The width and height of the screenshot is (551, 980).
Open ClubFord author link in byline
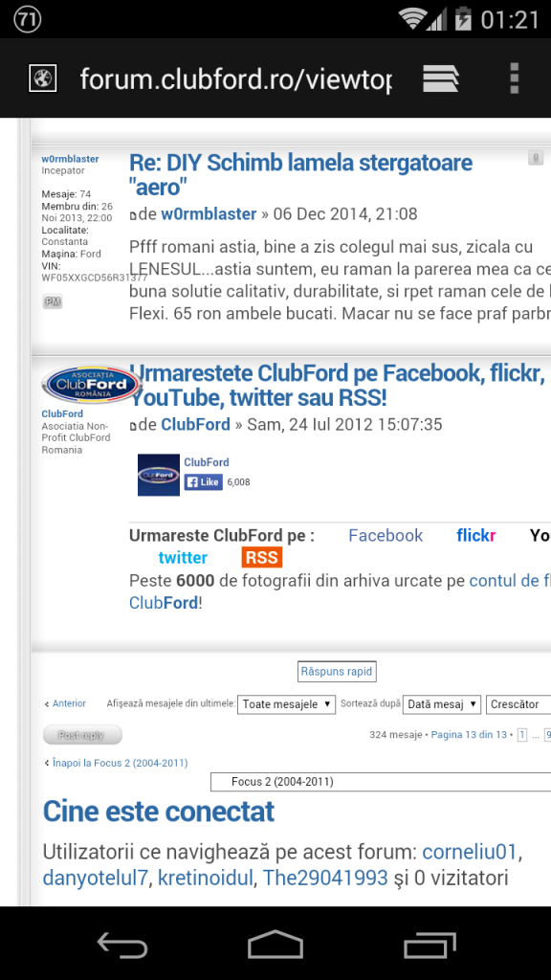click(x=195, y=424)
